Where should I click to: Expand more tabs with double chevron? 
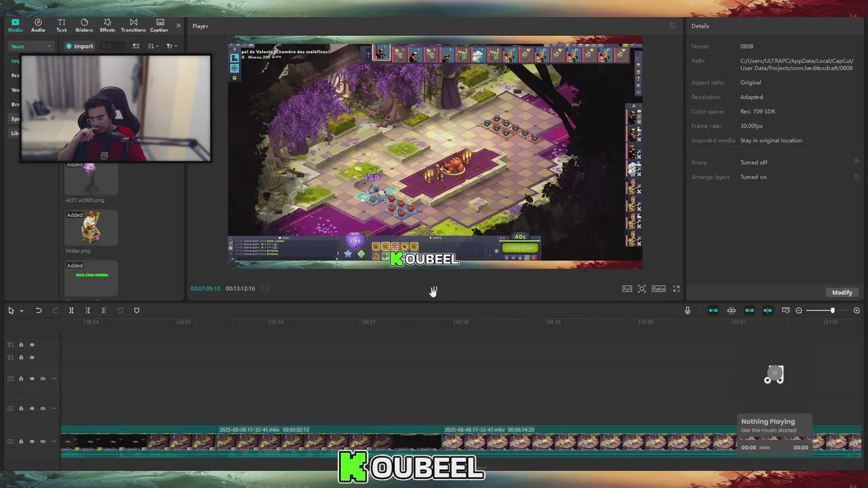point(178,26)
